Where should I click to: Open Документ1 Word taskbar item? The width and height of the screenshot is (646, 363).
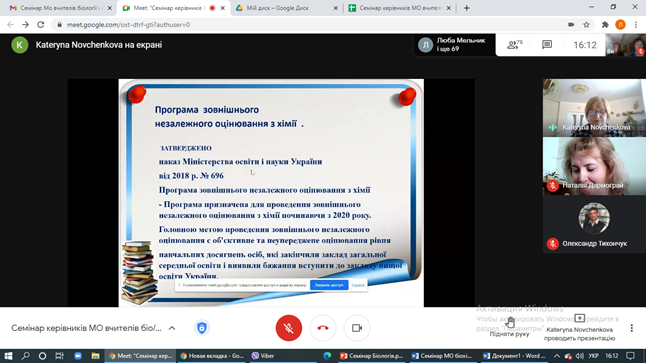514,356
